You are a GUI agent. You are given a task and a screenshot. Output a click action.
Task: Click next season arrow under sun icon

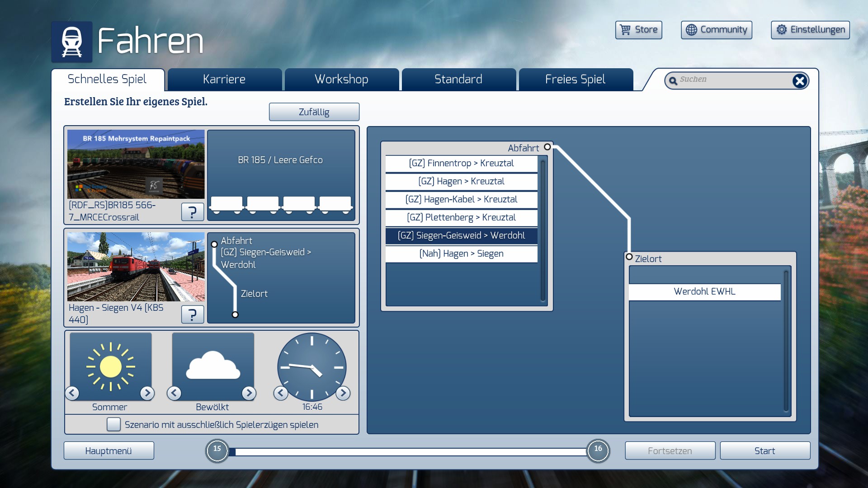pyautogui.click(x=147, y=393)
